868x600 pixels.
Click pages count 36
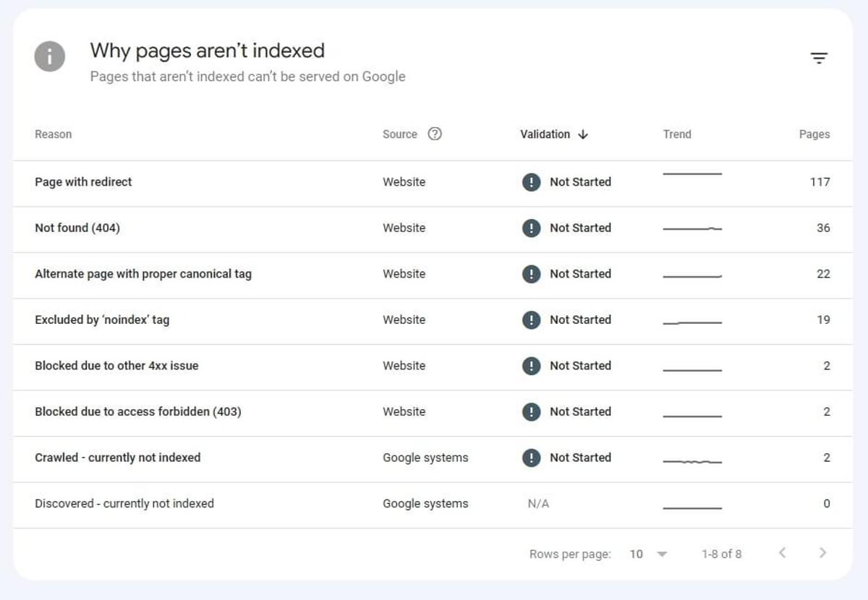coord(823,228)
